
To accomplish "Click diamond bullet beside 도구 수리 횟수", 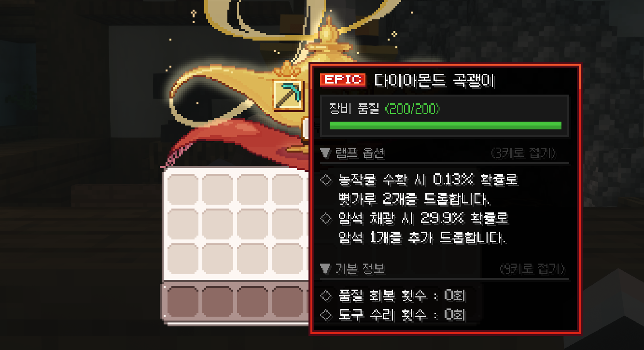I will tap(327, 315).
